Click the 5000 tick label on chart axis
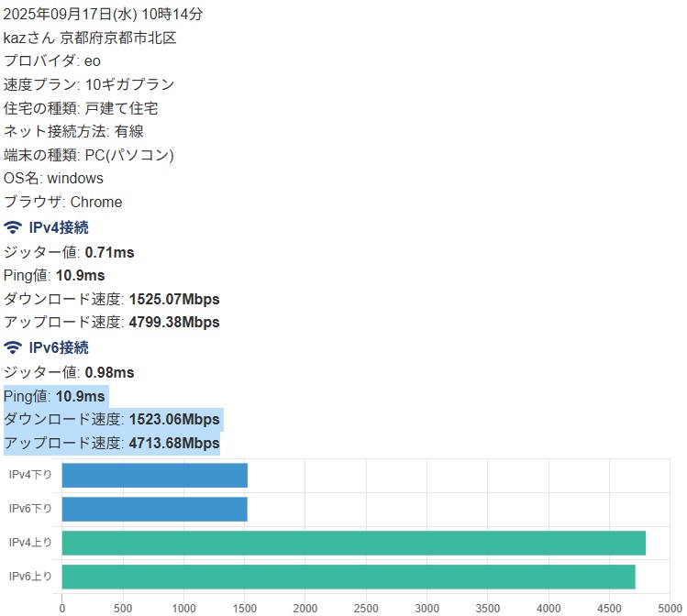Image resolution: width=687 pixels, height=616 pixels. 670,607
